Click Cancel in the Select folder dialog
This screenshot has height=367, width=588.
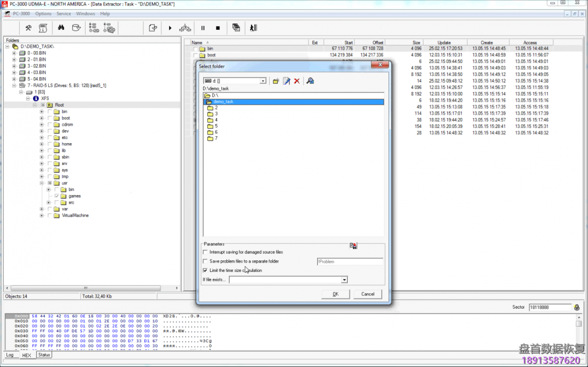367,294
